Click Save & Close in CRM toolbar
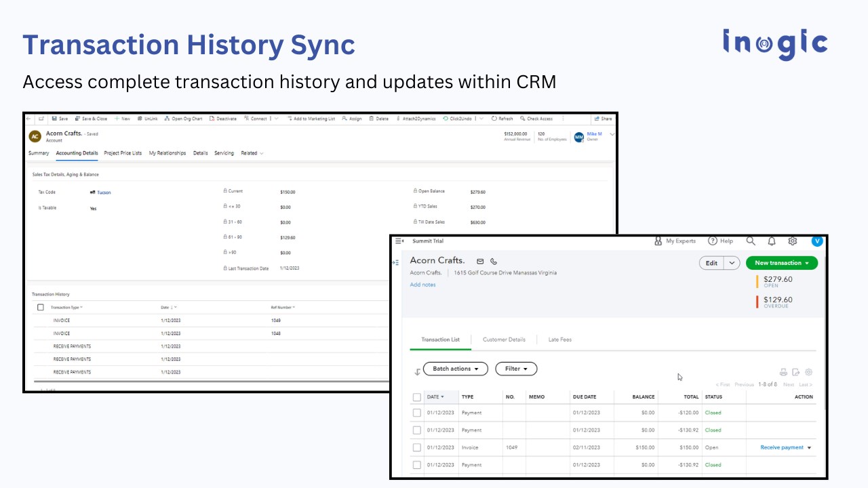868x488 pixels. (91, 119)
